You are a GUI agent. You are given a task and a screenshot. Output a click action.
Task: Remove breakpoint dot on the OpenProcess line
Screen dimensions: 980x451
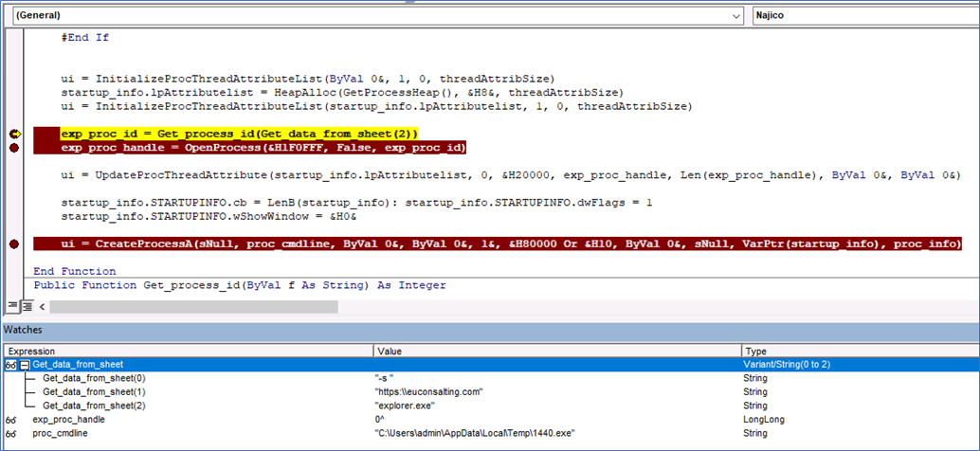[14, 148]
